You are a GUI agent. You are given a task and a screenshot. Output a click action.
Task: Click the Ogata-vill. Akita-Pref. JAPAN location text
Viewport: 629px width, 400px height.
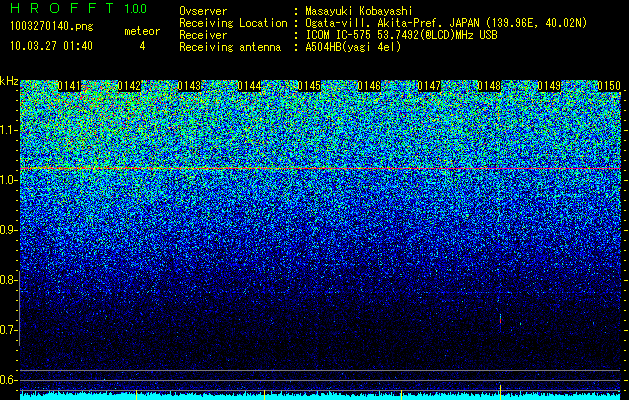click(x=446, y=23)
